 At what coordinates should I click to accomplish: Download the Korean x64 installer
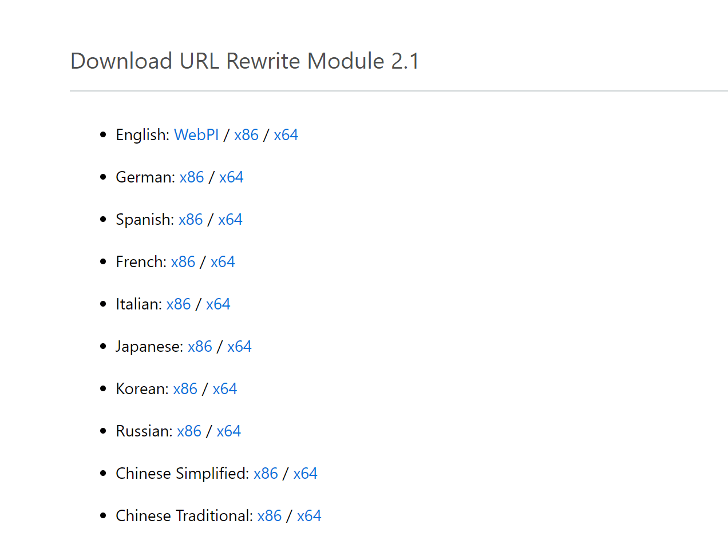pyautogui.click(x=225, y=389)
